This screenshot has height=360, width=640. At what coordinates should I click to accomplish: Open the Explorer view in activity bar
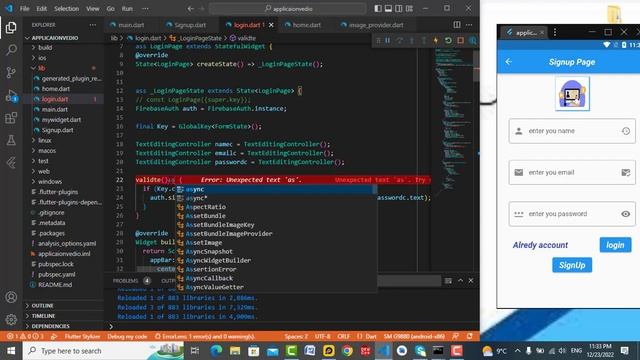11,27
